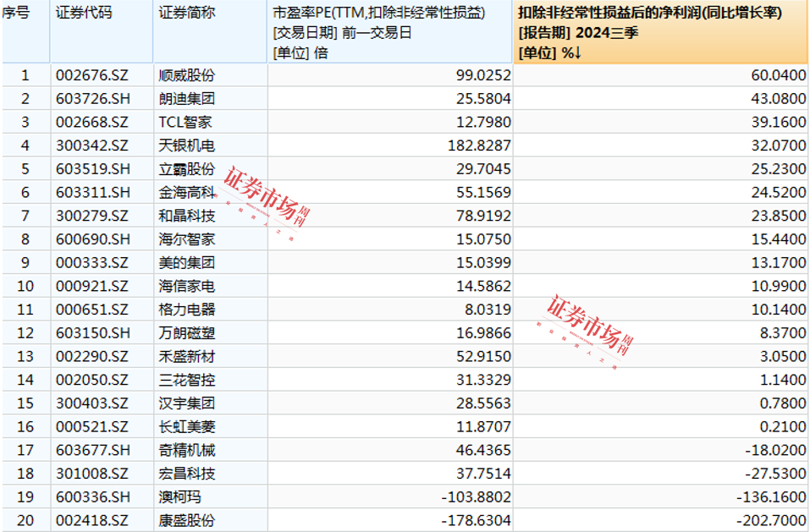Screen dimensions: 810x532
Task: Click PE value 182.8287
Action: click(479, 145)
